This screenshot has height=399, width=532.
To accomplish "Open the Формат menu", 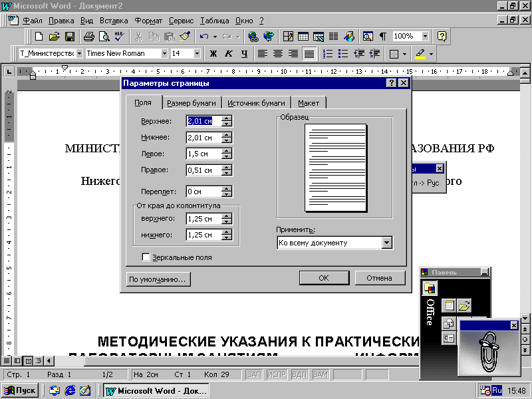I will 148,21.
